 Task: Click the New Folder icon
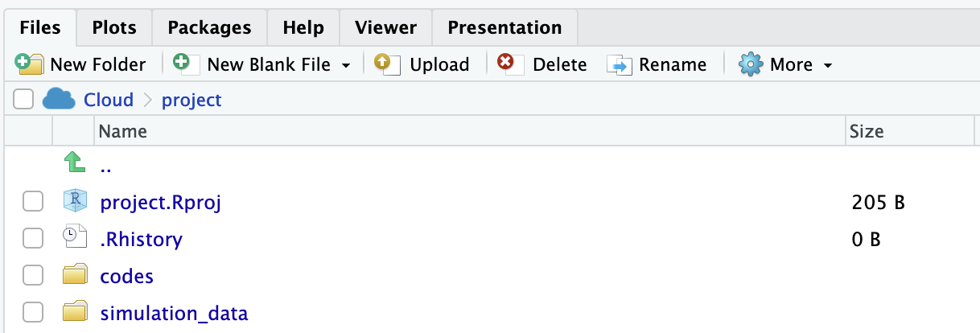pyautogui.click(x=29, y=64)
